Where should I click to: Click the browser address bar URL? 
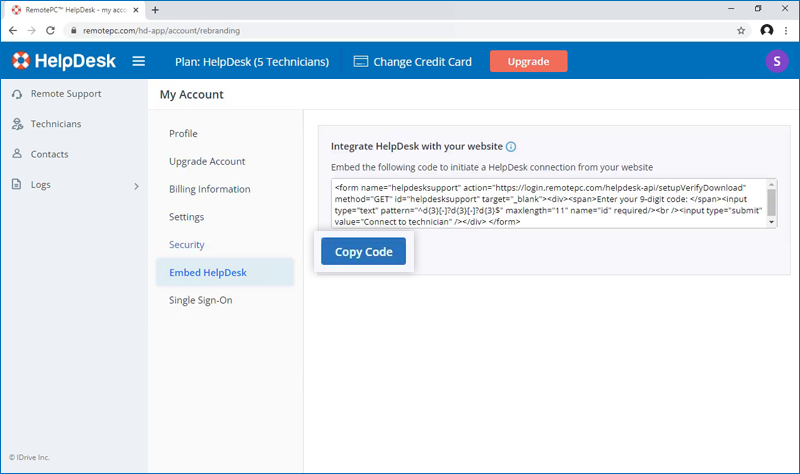pos(161,31)
